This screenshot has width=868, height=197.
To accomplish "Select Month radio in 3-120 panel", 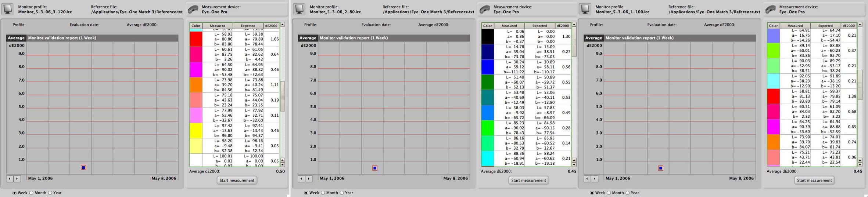I will coord(31,193).
